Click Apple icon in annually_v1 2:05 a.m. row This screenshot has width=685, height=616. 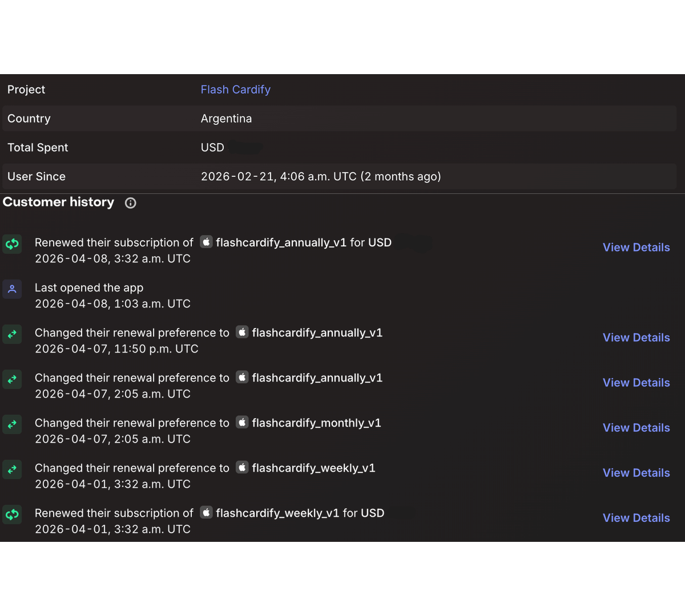point(243,377)
